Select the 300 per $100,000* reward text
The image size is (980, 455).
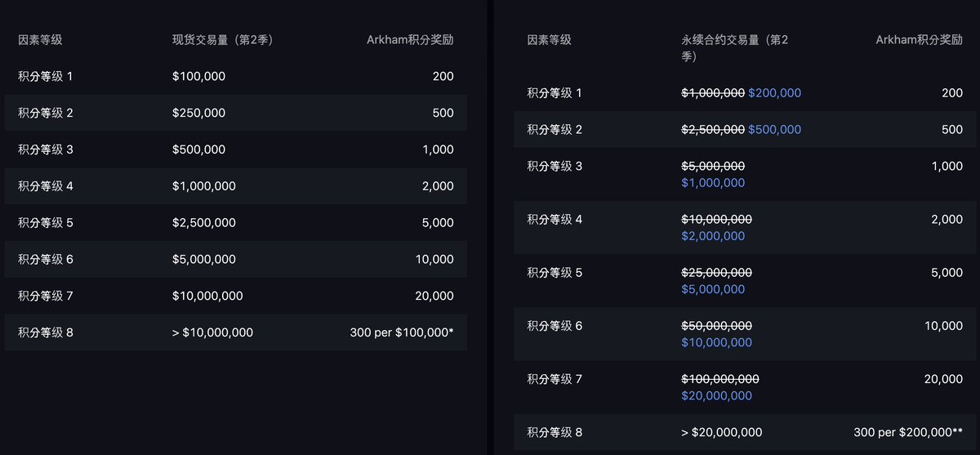coord(401,332)
